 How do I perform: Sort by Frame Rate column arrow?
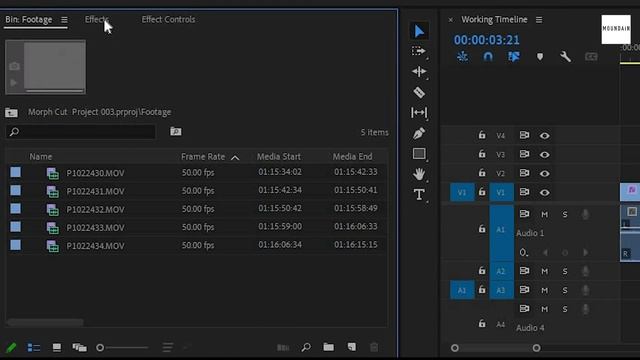tap(235, 158)
